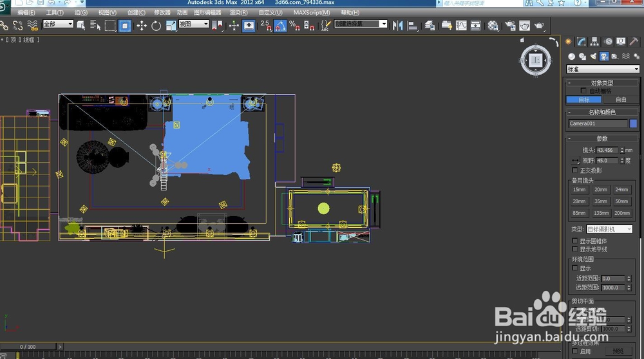Image resolution: width=644 pixels, height=359 pixels.
Task: Select Lights category icon
Action: click(x=593, y=56)
